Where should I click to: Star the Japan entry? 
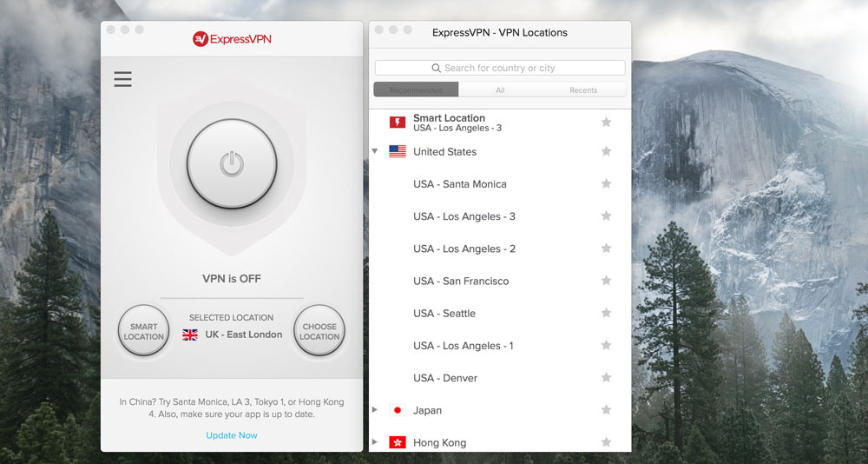[x=606, y=409]
